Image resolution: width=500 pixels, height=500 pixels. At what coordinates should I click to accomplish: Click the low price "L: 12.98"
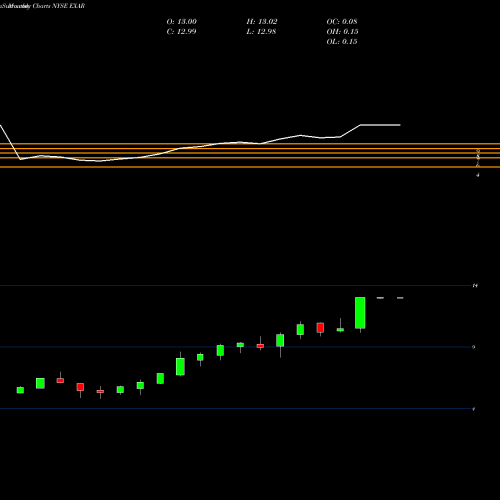click(x=261, y=32)
